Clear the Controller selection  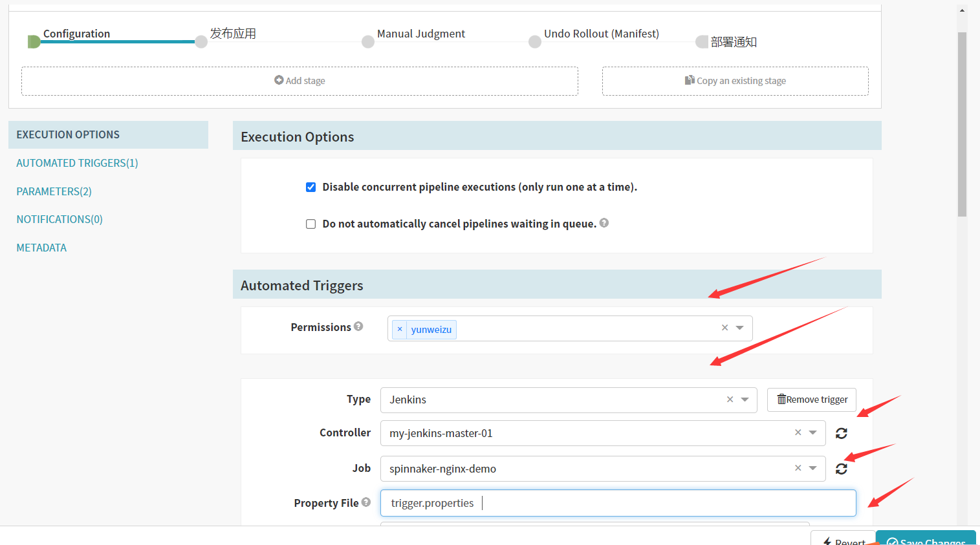tap(798, 433)
